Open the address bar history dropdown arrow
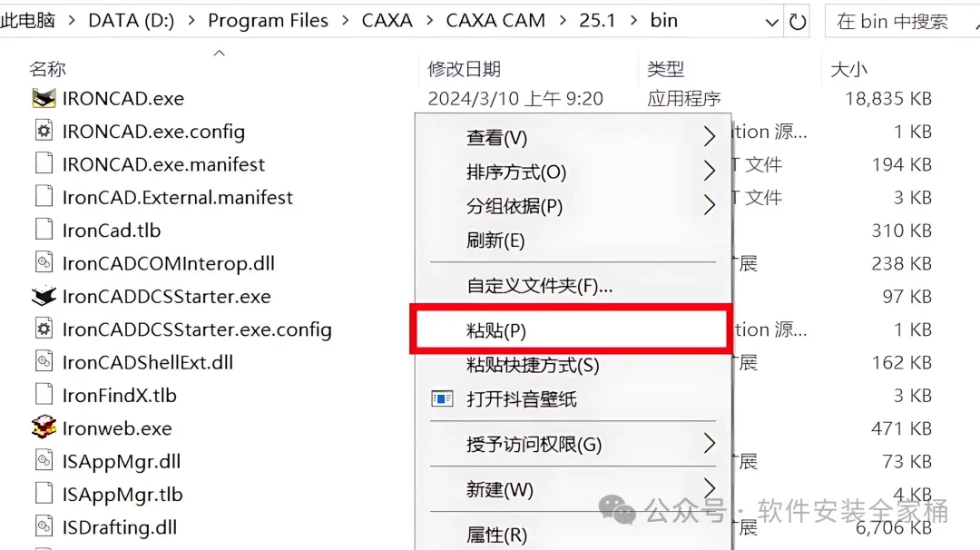 point(772,23)
